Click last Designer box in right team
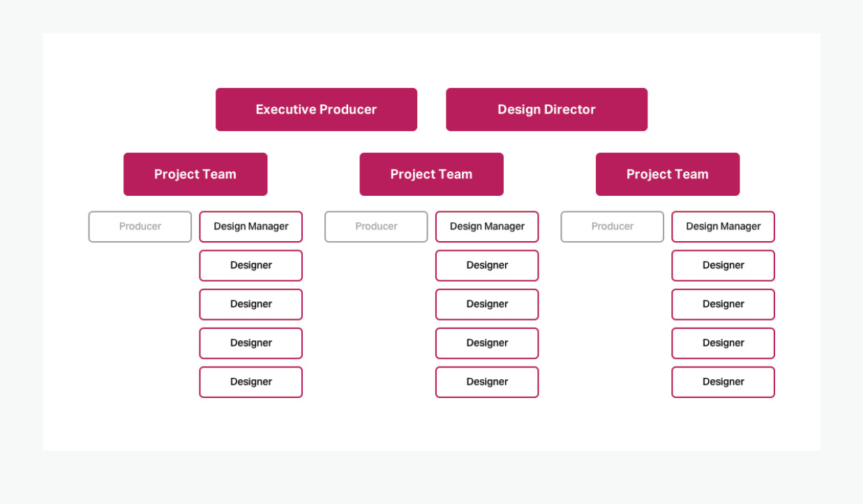Viewport: 863px width, 504px height. [x=723, y=382]
